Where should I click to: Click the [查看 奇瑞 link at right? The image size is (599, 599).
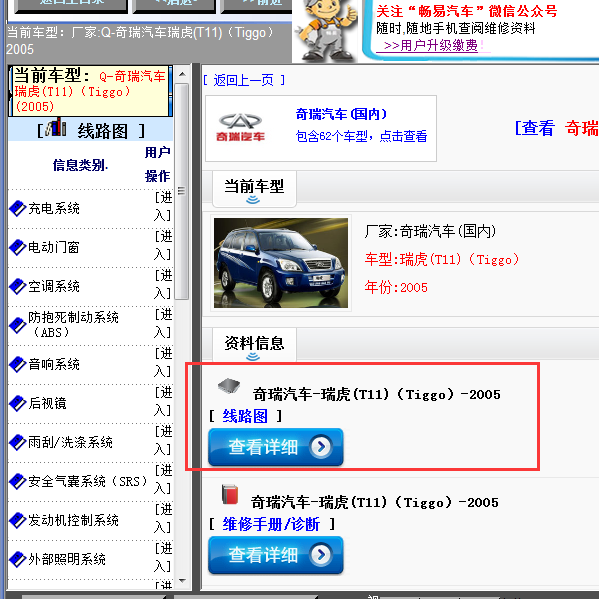[556, 128]
